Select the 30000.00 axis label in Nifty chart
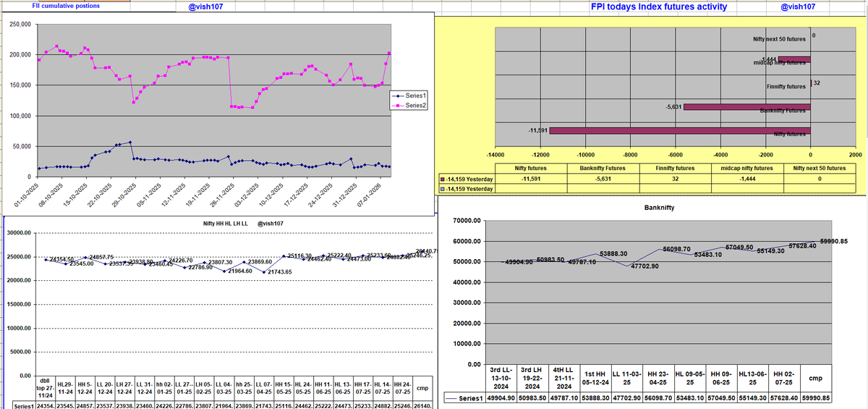The image size is (868, 409). (x=17, y=233)
